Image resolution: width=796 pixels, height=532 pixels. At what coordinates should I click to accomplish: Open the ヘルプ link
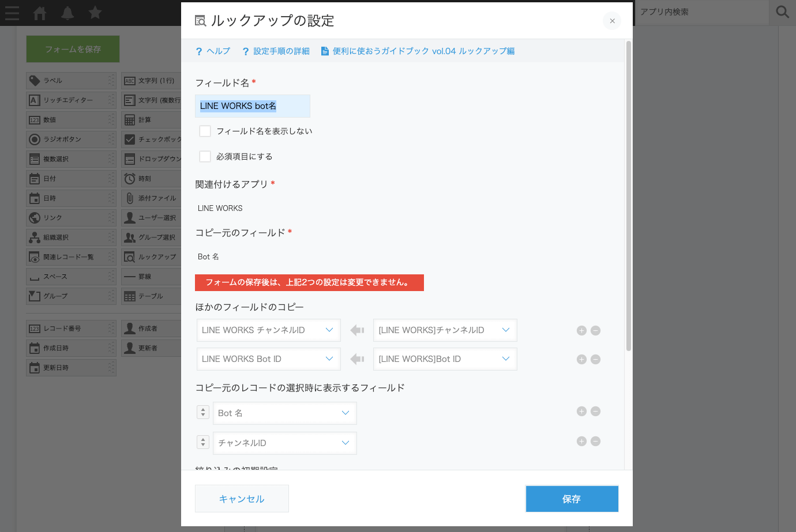tap(213, 51)
